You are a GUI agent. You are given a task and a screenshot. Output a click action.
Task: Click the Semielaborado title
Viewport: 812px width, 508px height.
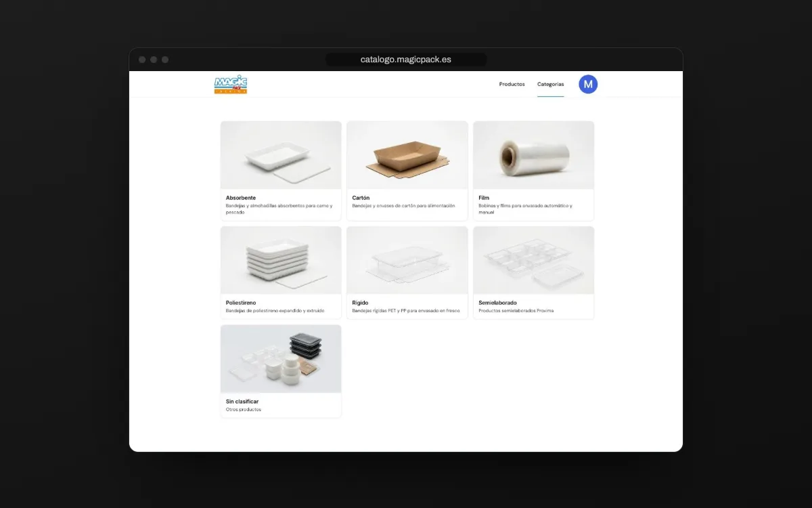pyautogui.click(x=497, y=303)
